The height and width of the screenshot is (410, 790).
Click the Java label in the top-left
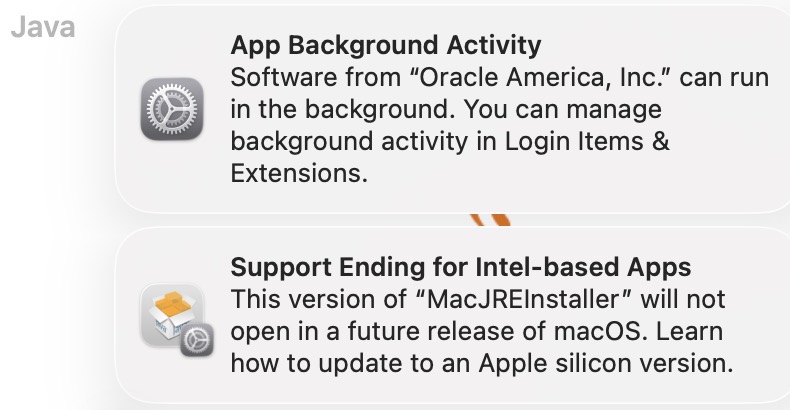43,27
